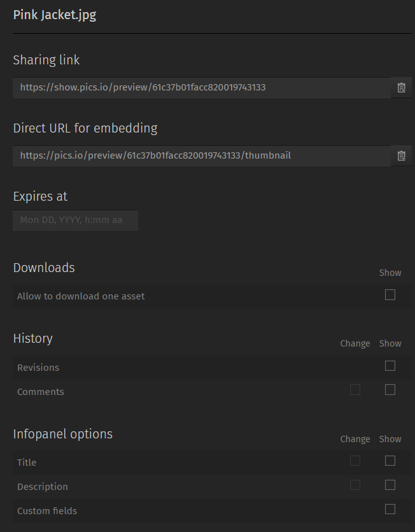Click the 'Allow to download one asset' label text
This screenshot has width=415, height=532.
(81, 296)
